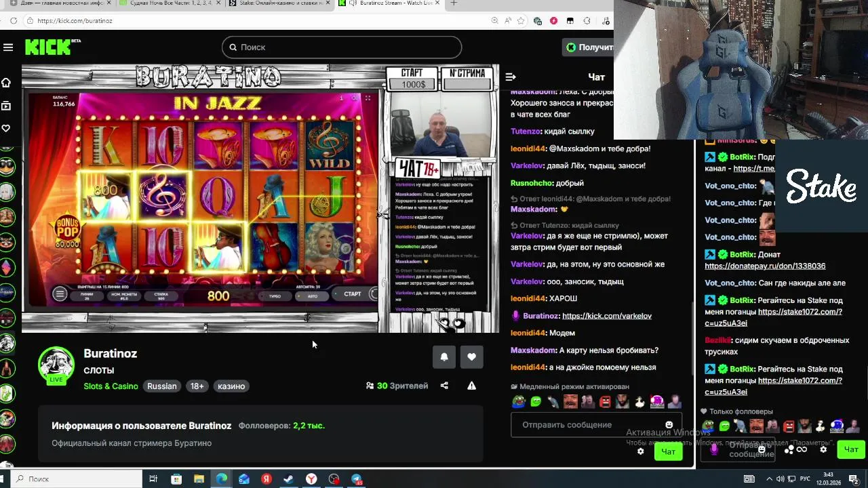This screenshot has height=488, width=868.
Task: Open left chat settings gear
Action: 640,451
